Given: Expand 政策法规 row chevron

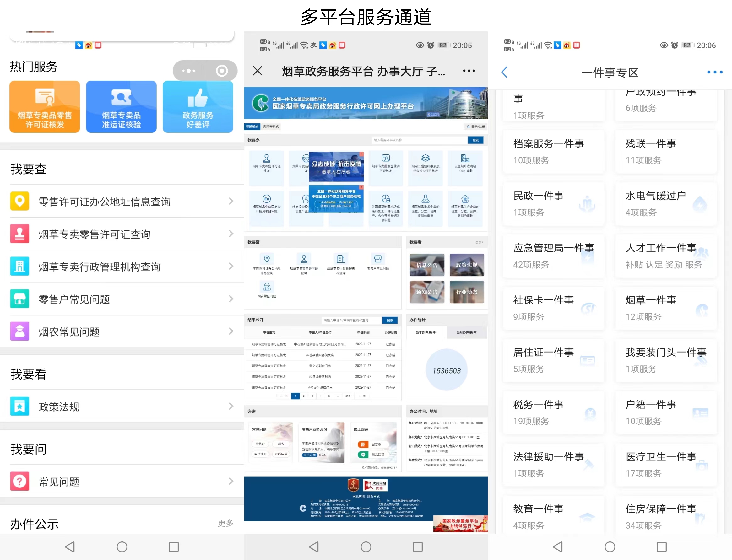Looking at the screenshot, I should [231, 406].
